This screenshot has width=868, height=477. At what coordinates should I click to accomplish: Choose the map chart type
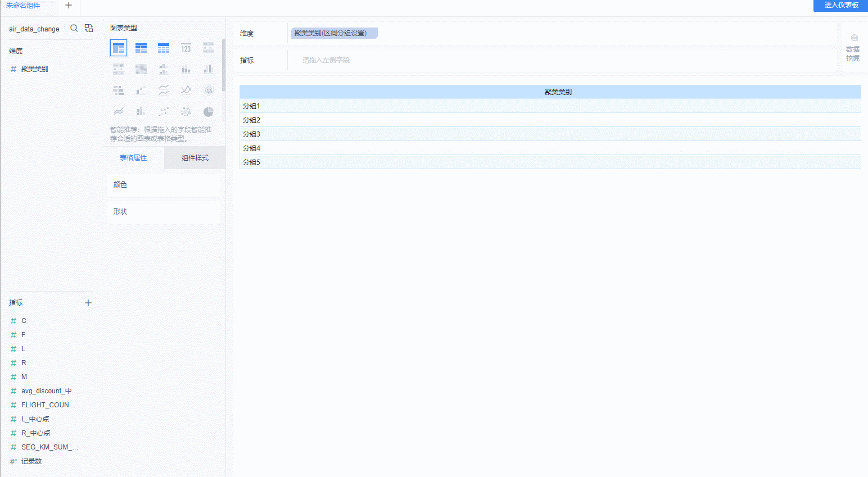click(141, 69)
